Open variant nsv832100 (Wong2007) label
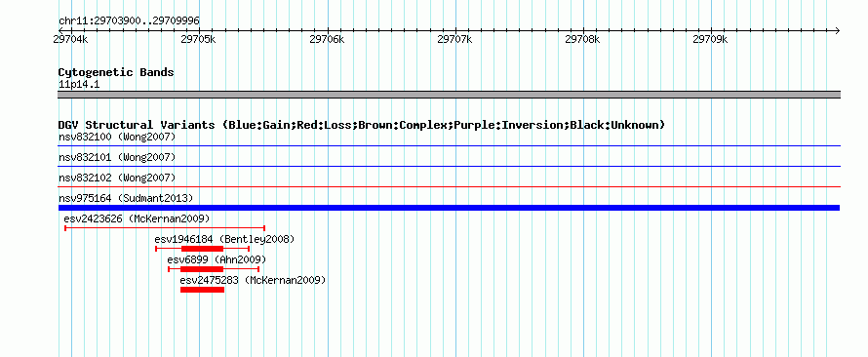 [x=117, y=137]
